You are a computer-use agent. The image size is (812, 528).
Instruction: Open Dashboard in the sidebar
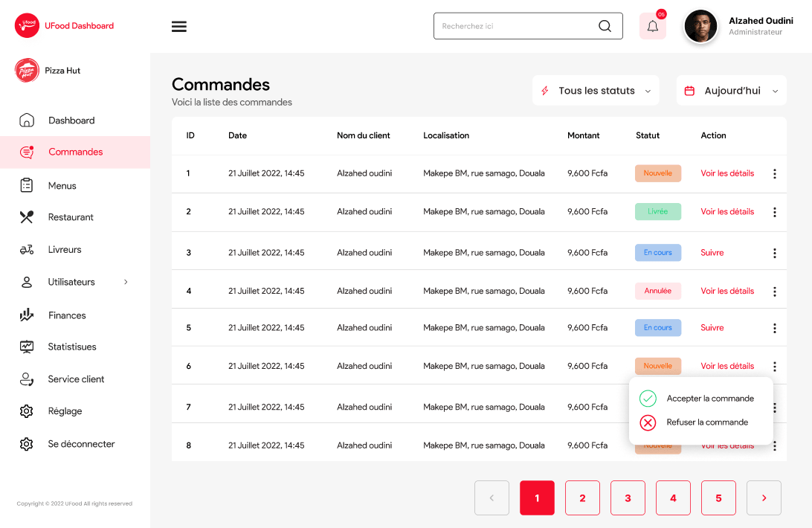(x=71, y=120)
